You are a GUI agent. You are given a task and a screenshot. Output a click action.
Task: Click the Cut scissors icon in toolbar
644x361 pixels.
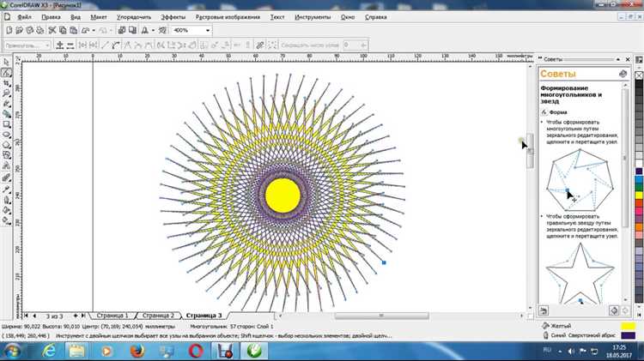tap(52, 30)
